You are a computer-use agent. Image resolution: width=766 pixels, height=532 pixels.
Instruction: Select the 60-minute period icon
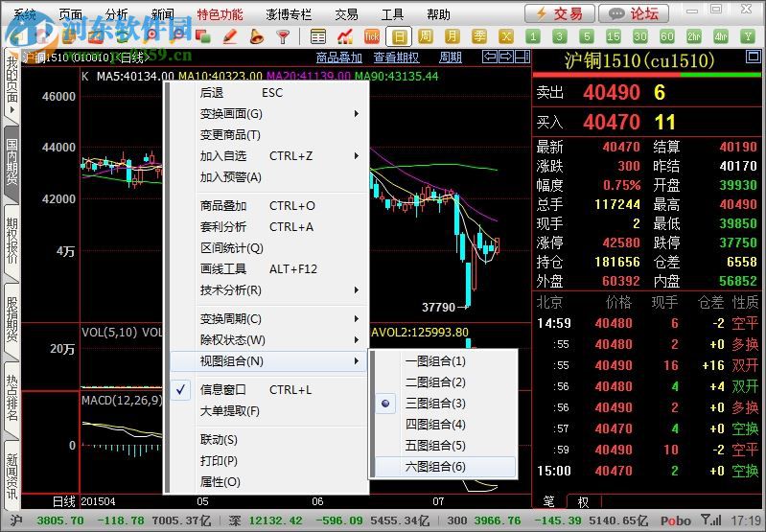[x=667, y=36]
